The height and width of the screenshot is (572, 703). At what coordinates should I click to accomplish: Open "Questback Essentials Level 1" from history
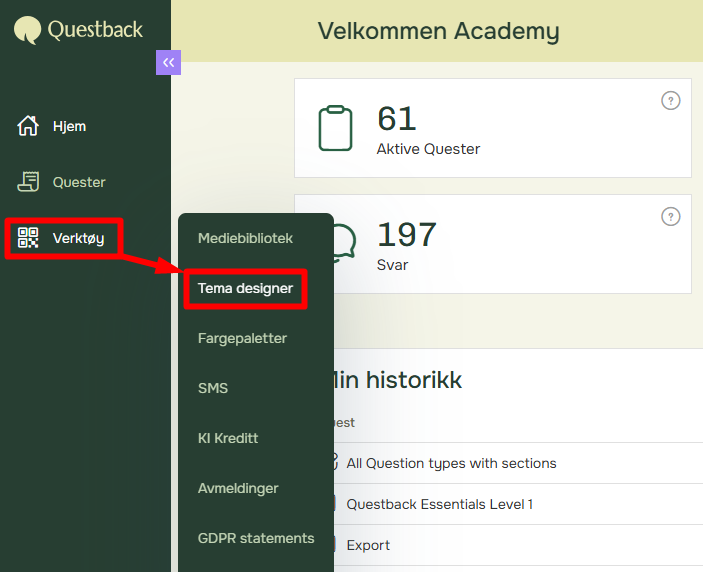coord(439,504)
